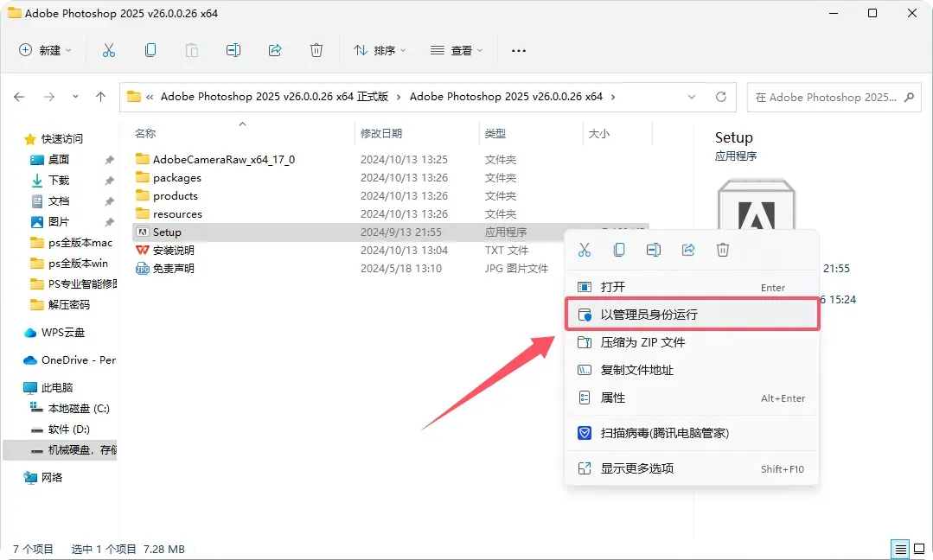The height and width of the screenshot is (560, 933).
Task: Switch to the large thumbnails view icon
Action: [919, 550]
